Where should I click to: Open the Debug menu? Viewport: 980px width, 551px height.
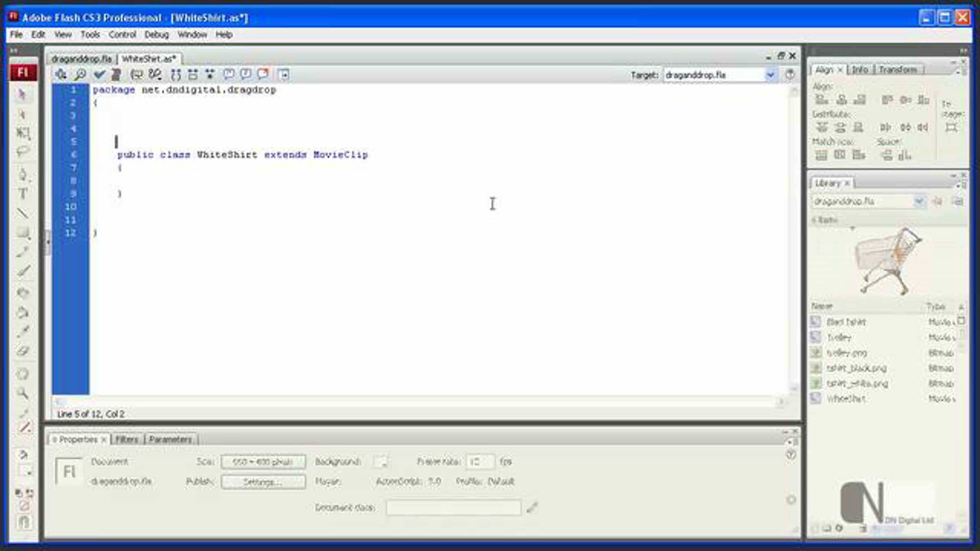156,35
